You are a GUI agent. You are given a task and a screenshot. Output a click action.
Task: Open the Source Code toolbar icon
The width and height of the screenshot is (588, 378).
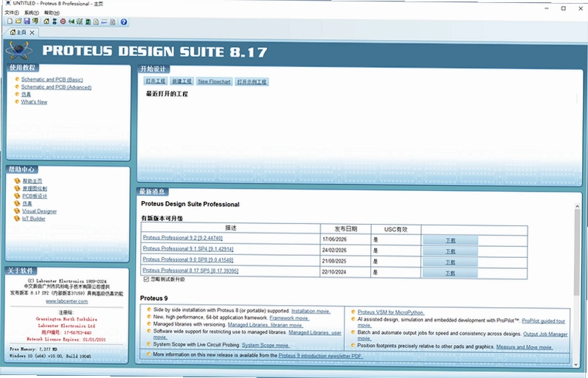point(104,21)
